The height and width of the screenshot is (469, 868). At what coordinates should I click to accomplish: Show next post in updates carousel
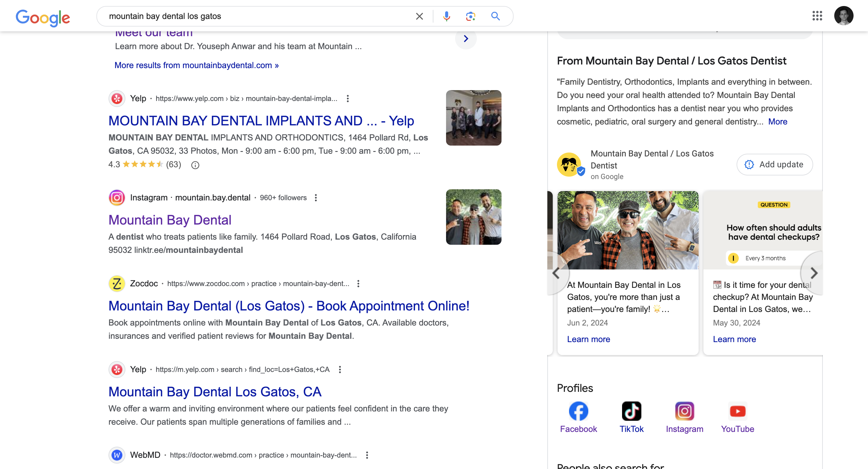click(x=813, y=273)
